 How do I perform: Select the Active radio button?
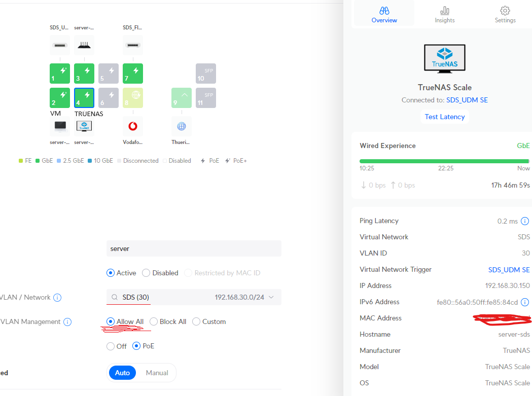[110, 273]
